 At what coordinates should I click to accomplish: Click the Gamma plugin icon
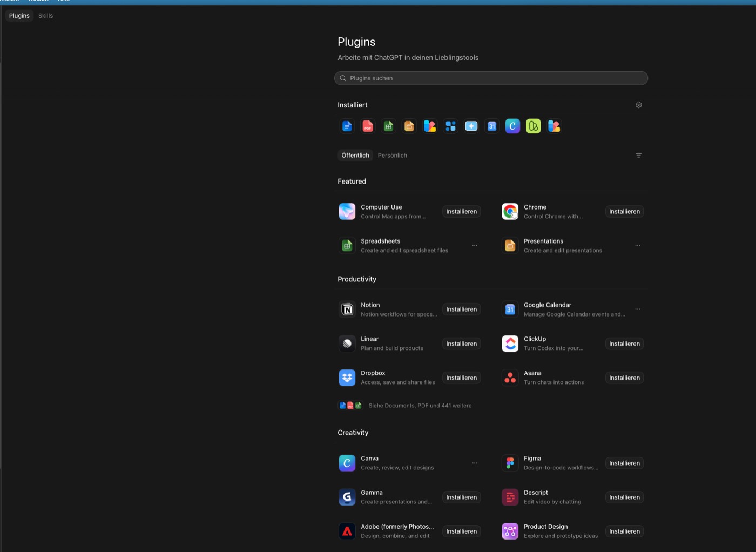click(347, 497)
